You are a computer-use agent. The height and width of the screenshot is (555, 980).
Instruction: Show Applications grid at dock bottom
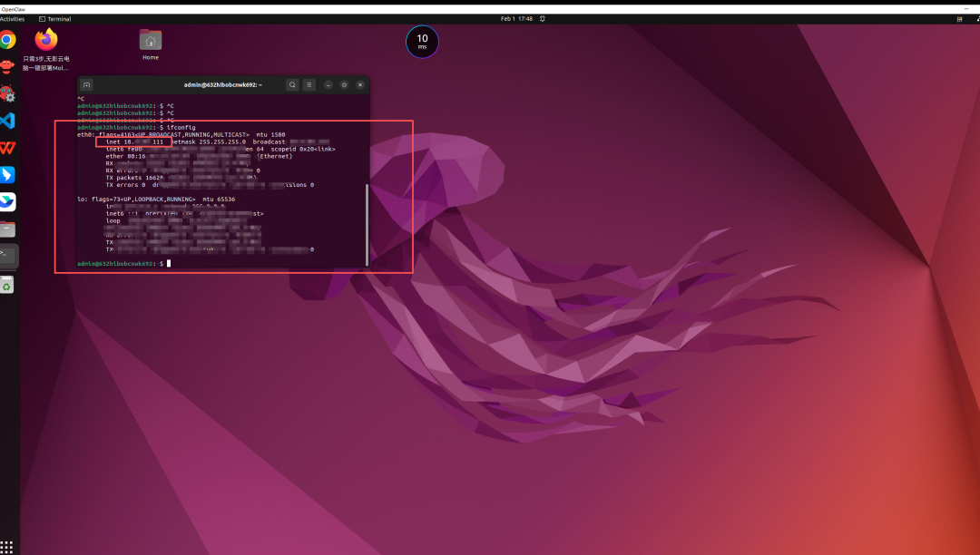coord(7,547)
